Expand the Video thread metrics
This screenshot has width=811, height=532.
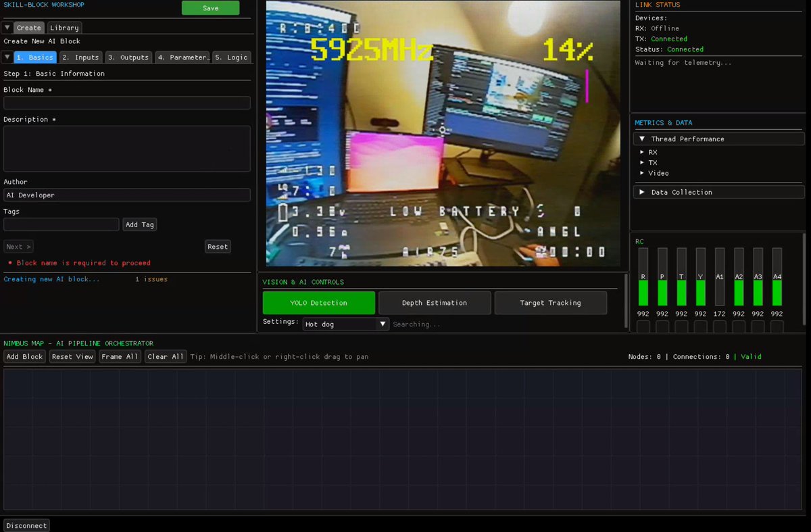click(658, 173)
